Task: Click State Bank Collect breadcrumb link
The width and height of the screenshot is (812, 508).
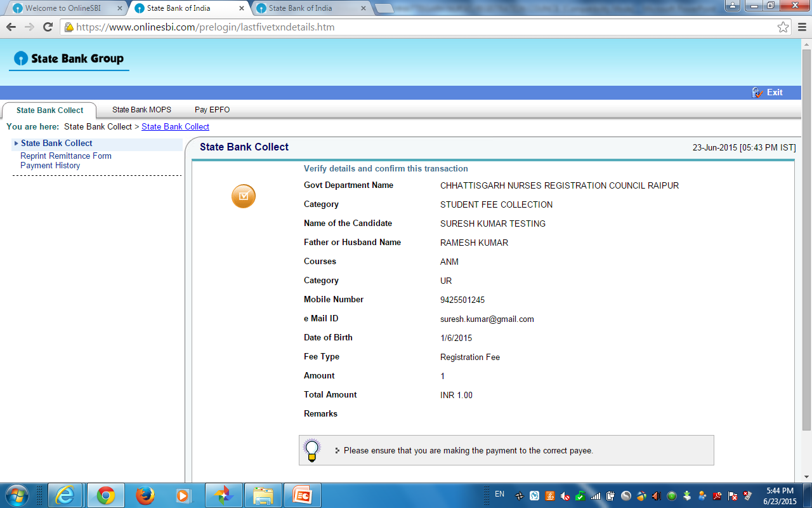Action: pos(175,127)
